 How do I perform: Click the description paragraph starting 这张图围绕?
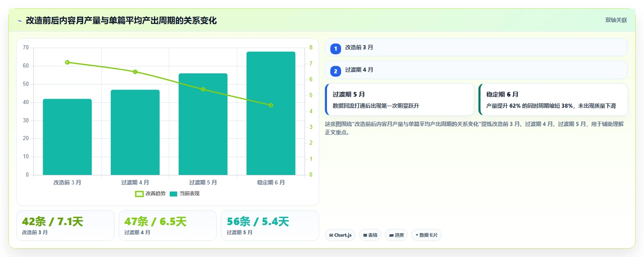click(x=474, y=128)
